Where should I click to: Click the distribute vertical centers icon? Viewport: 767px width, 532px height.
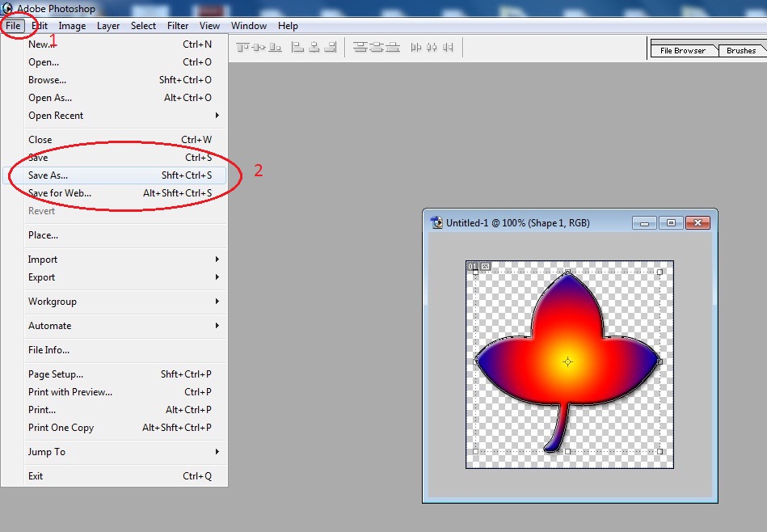pyautogui.click(x=378, y=46)
